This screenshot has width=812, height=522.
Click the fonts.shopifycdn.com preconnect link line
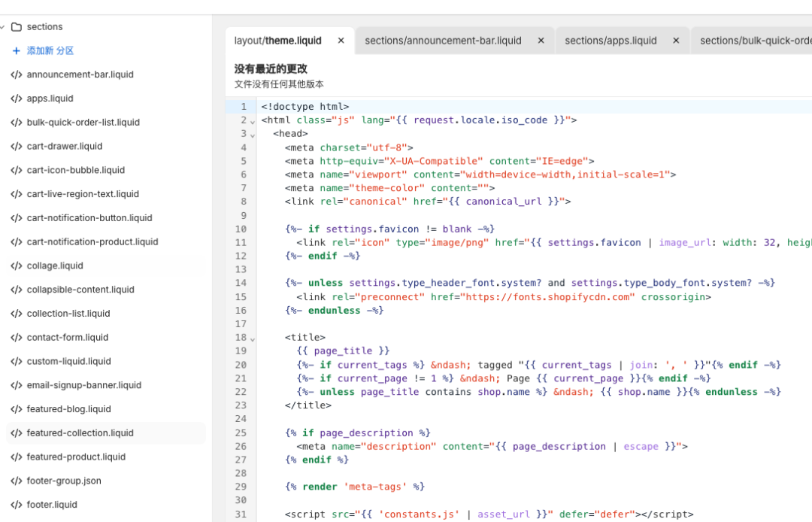click(504, 297)
